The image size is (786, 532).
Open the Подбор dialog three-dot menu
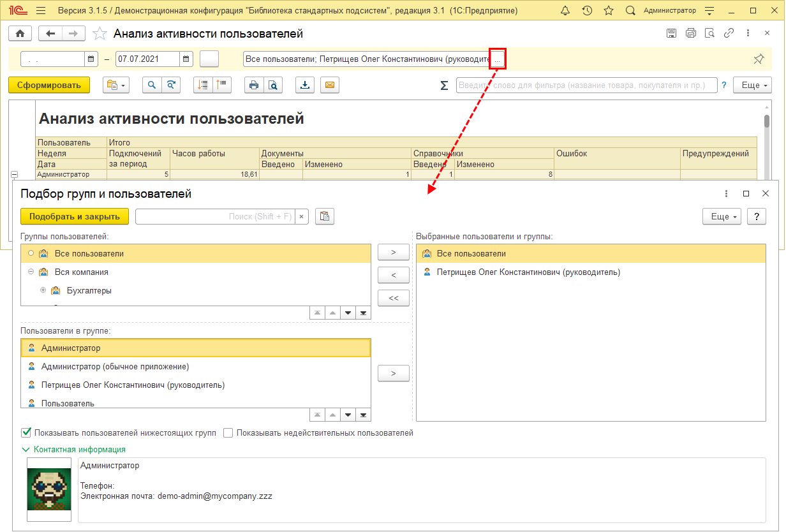pyautogui.click(x=726, y=193)
